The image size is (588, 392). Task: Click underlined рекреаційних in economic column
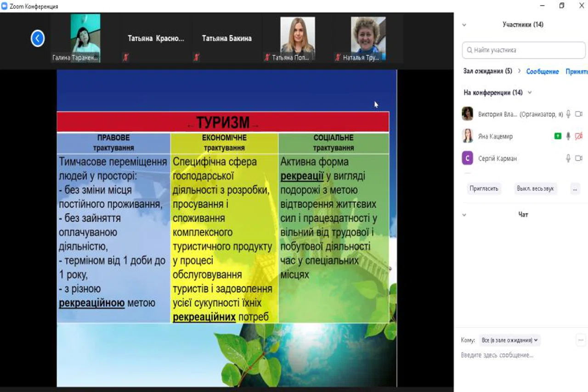click(204, 317)
